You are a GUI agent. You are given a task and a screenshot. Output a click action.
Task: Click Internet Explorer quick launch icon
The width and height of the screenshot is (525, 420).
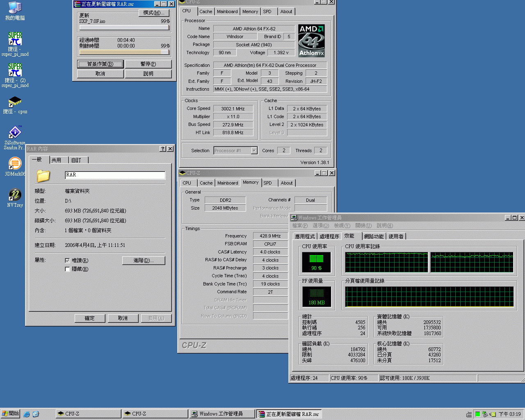click(x=27, y=414)
